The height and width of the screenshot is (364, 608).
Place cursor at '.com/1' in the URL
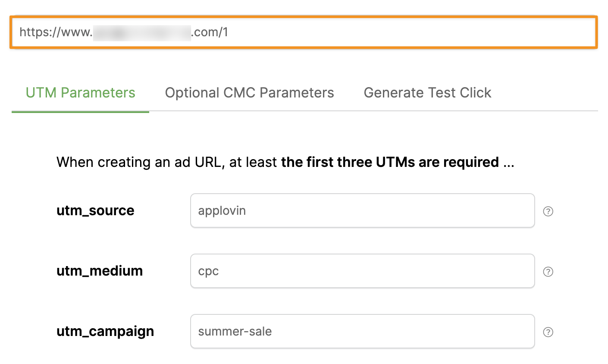[x=210, y=32]
